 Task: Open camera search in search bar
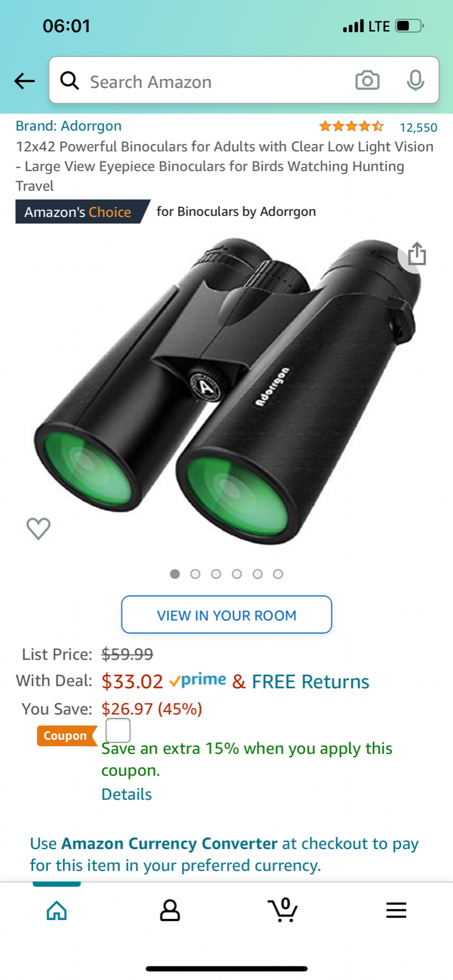[367, 80]
